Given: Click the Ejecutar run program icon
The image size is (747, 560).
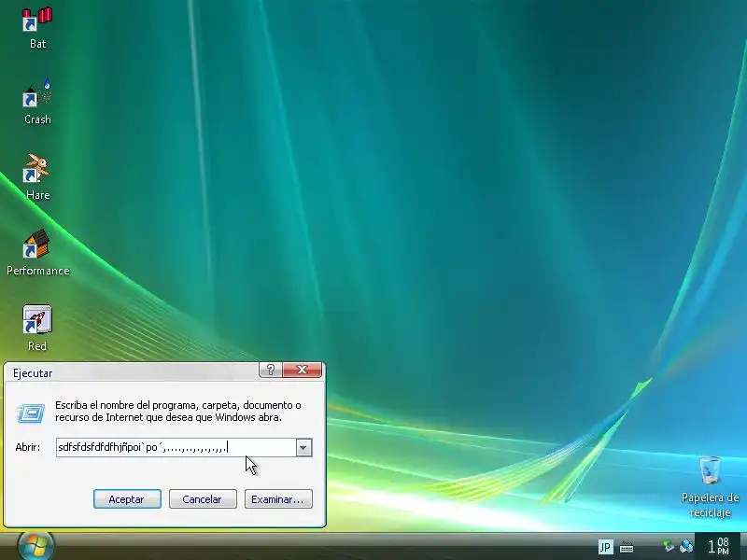Looking at the screenshot, I should coord(31,413).
